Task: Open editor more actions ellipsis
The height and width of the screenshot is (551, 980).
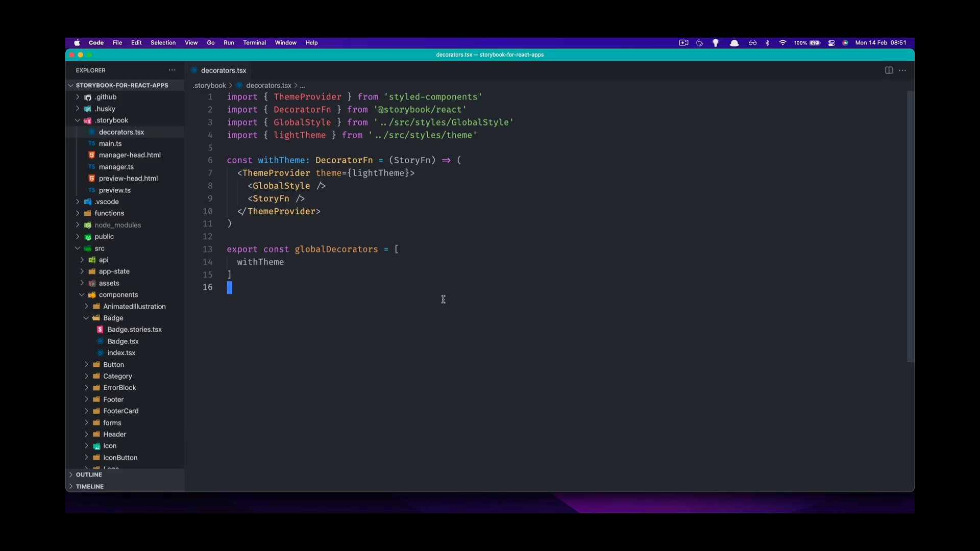Action: (902, 70)
